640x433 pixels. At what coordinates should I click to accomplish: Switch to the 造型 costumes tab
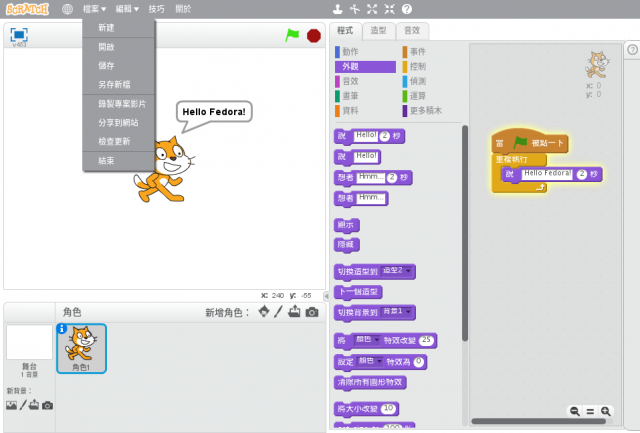point(378,31)
